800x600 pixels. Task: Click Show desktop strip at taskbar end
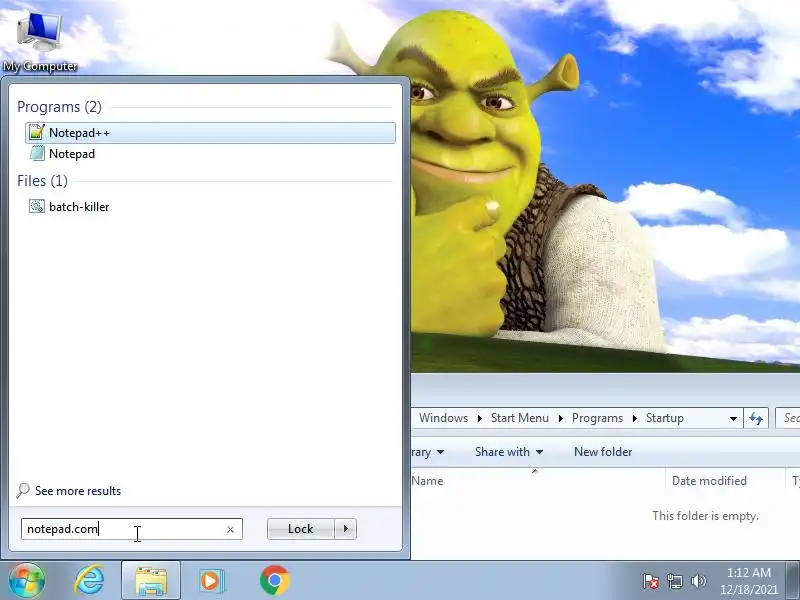click(x=792, y=580)
